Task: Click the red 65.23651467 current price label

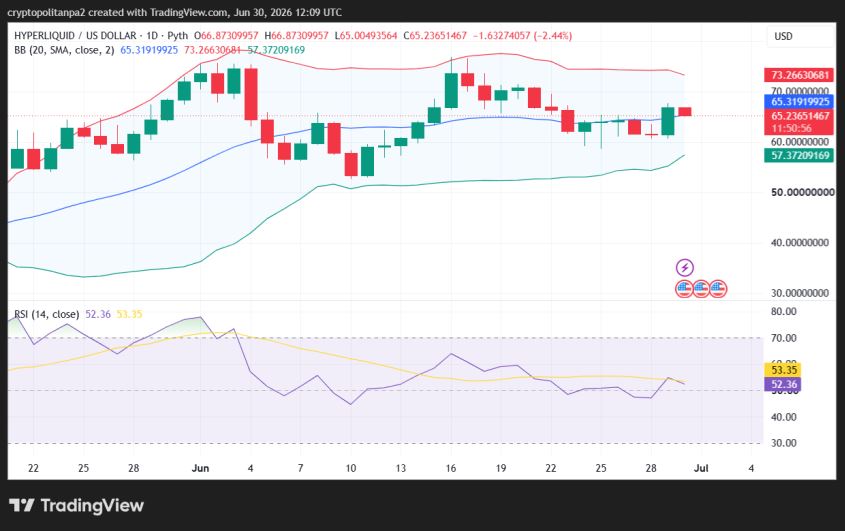Action: 799,116
